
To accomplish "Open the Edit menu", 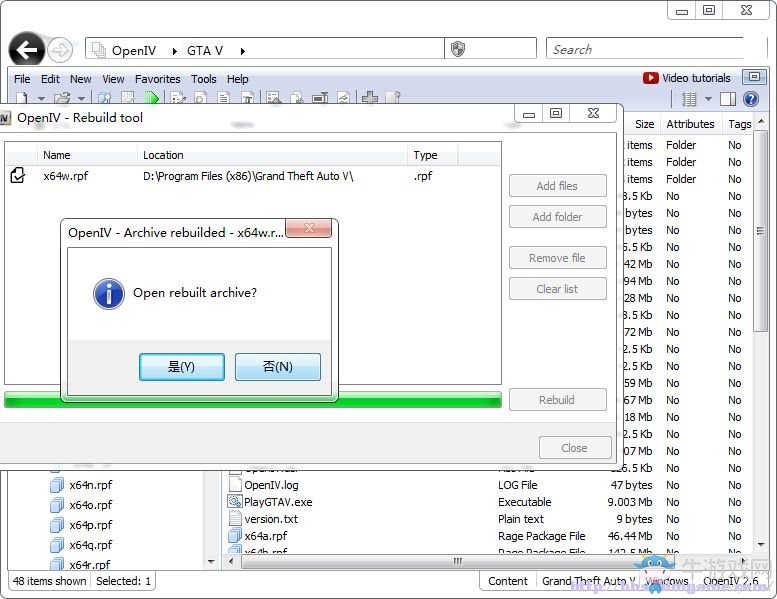I will click(50, 79).
